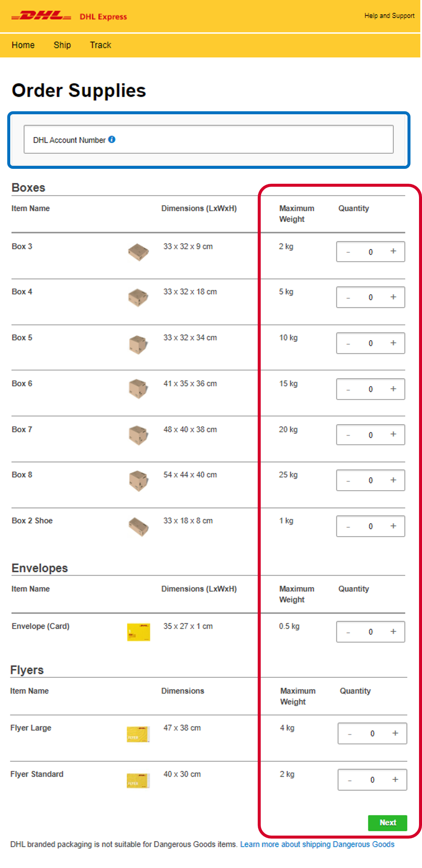Decrease Box 7 quantity with minus
The image size is (422, 868).
[x=348, y=435]
